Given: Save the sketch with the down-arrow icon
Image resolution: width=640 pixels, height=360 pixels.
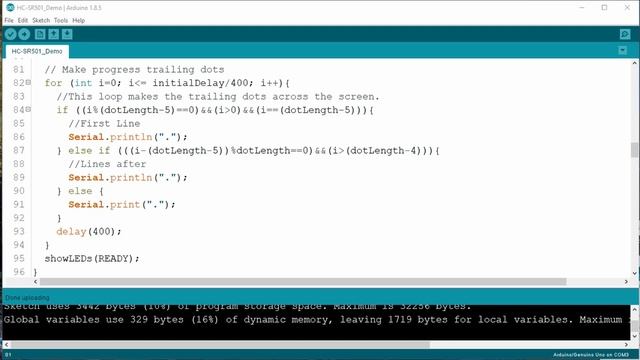Looking at the screenshot, I should [x=67, y=34].
